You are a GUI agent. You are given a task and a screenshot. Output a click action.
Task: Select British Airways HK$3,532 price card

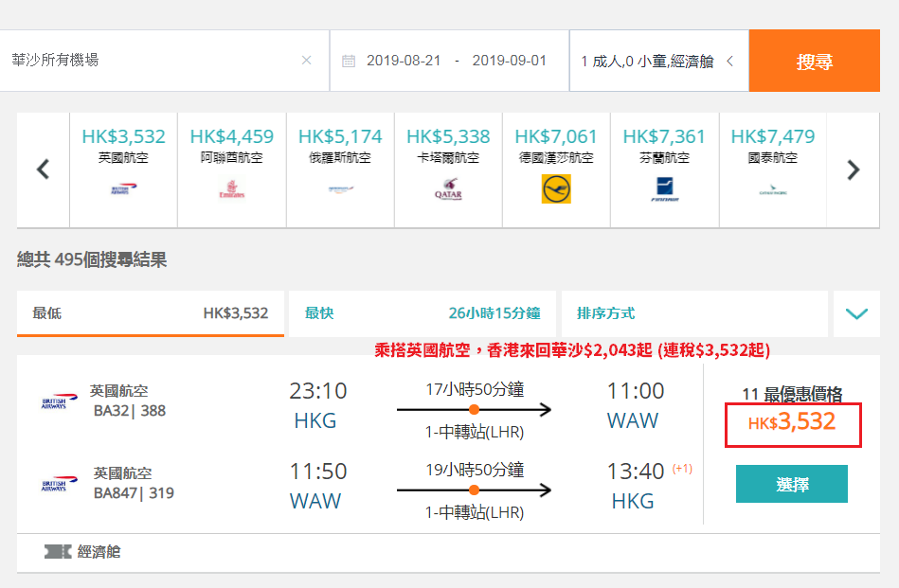click(123, 170)
